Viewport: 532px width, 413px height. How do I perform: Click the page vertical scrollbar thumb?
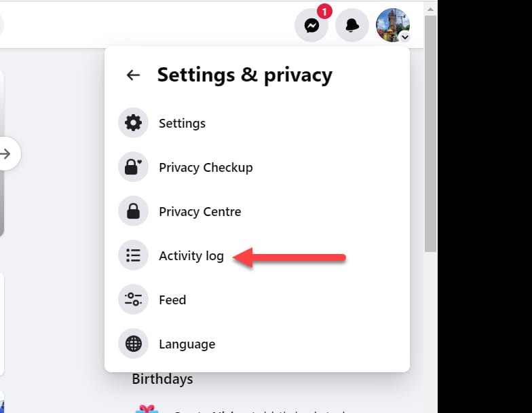pos(430,133)
